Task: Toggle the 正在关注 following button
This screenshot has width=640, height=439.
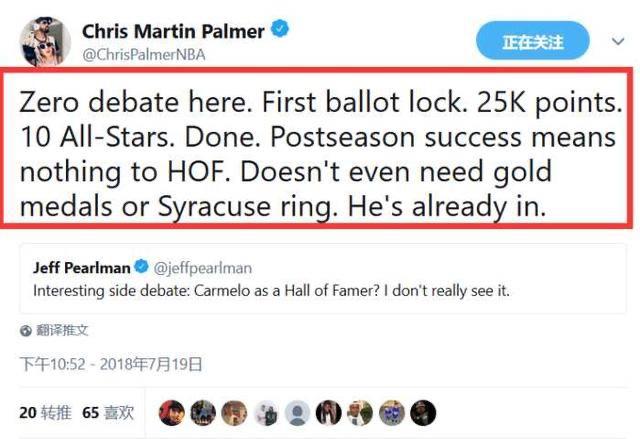Action: 533,43
